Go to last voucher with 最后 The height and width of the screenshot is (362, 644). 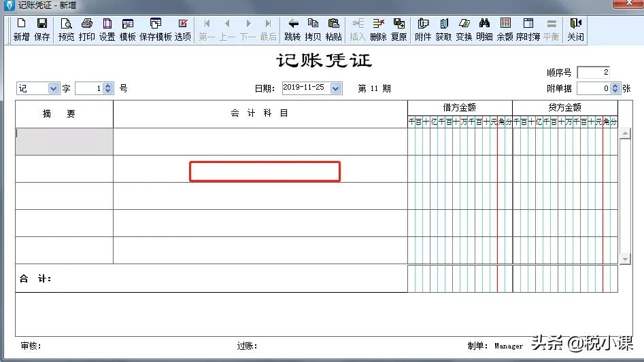(268, 29)
